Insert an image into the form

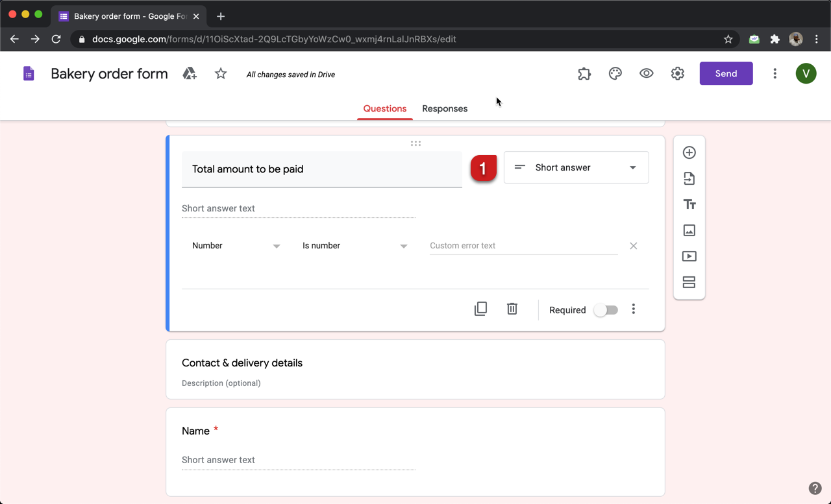(x=689, y=230)
